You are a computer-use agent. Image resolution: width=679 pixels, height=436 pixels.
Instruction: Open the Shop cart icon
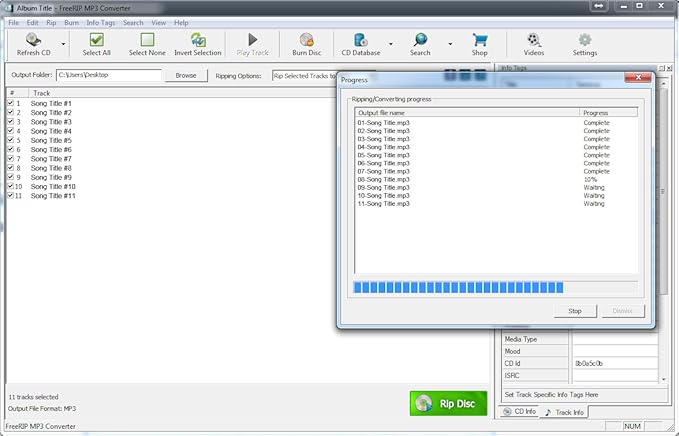(x=480, y=44)
